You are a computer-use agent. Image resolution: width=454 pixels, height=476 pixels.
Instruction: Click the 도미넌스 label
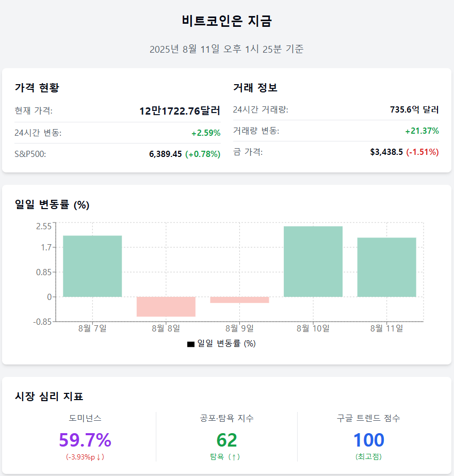pyautogui.click(x=85, y=418)
